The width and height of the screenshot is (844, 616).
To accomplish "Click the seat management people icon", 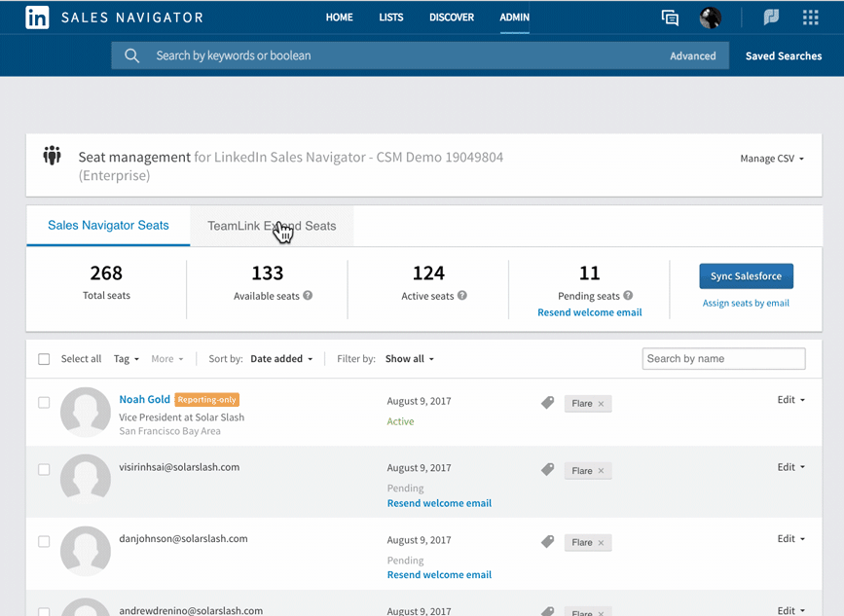I will pos(52,154).
